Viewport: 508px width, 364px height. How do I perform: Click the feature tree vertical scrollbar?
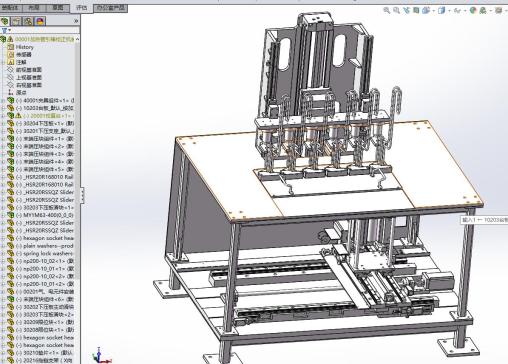click(77, 160)
